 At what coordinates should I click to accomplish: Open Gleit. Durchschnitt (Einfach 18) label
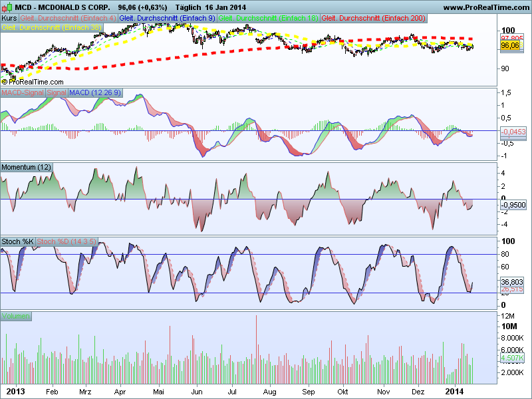coord(268,19)
